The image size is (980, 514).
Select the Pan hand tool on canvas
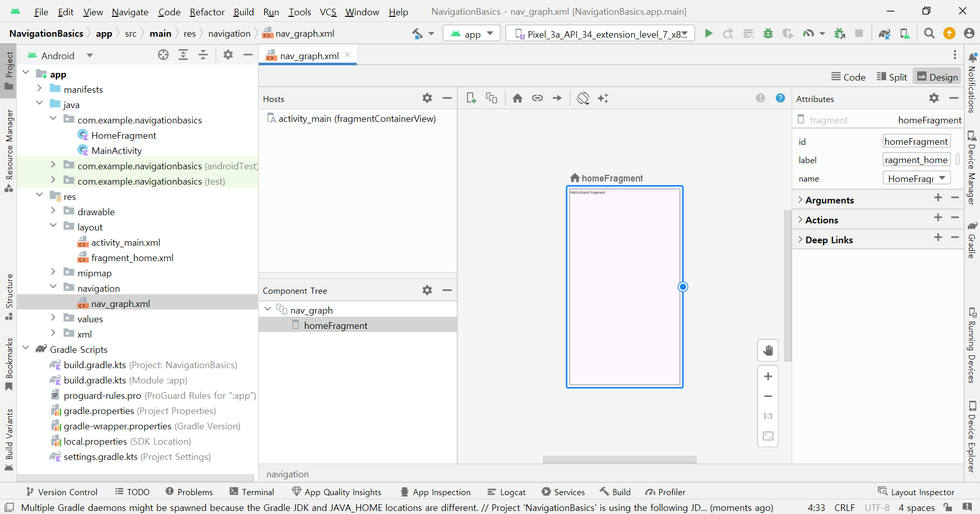click(768, 350)
